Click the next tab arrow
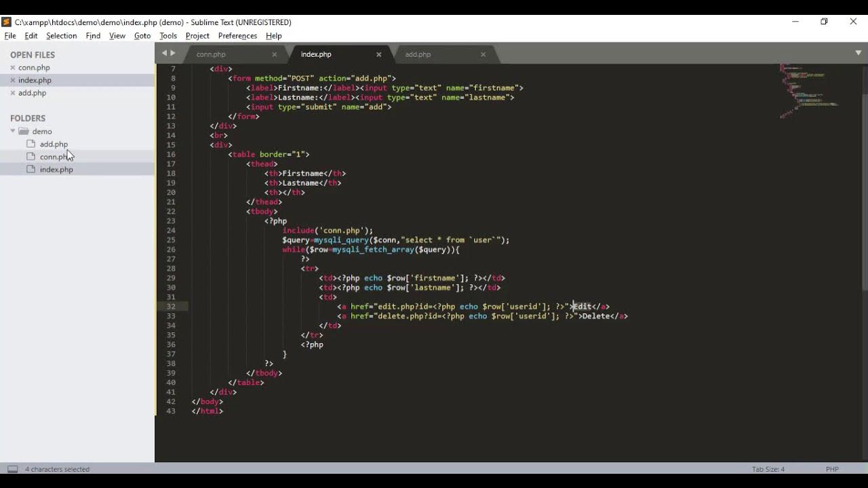The height and width of the screenshot is (488, 868). click(x=173, y=53)
